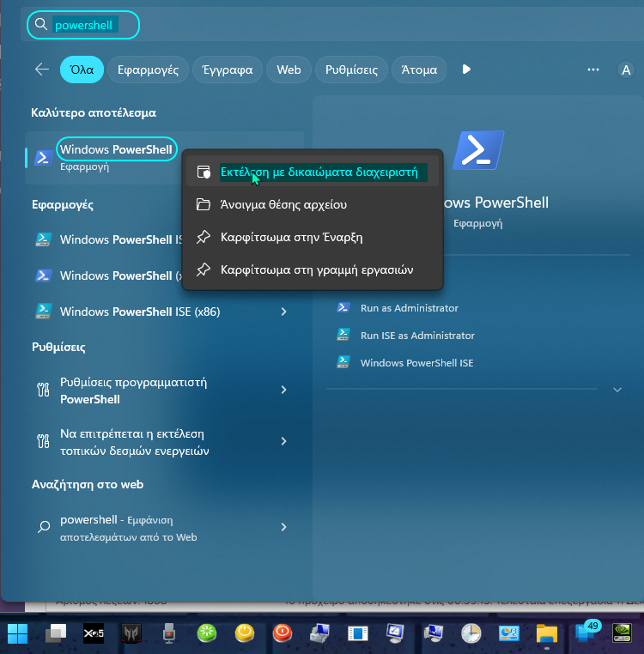Go back with the left arrow
This screenshot has width=644, height=654.
coord(42,70)
